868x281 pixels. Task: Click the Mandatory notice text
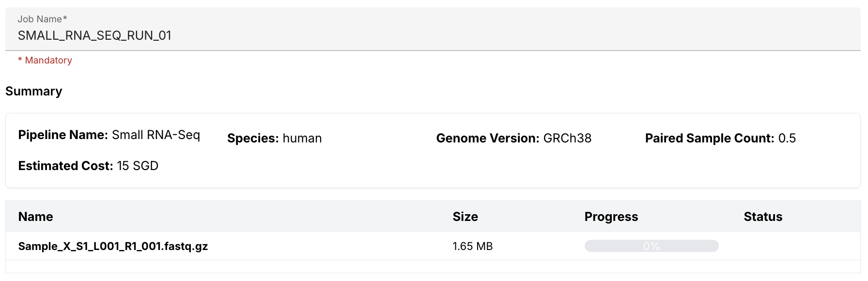(x=45, y=61)
